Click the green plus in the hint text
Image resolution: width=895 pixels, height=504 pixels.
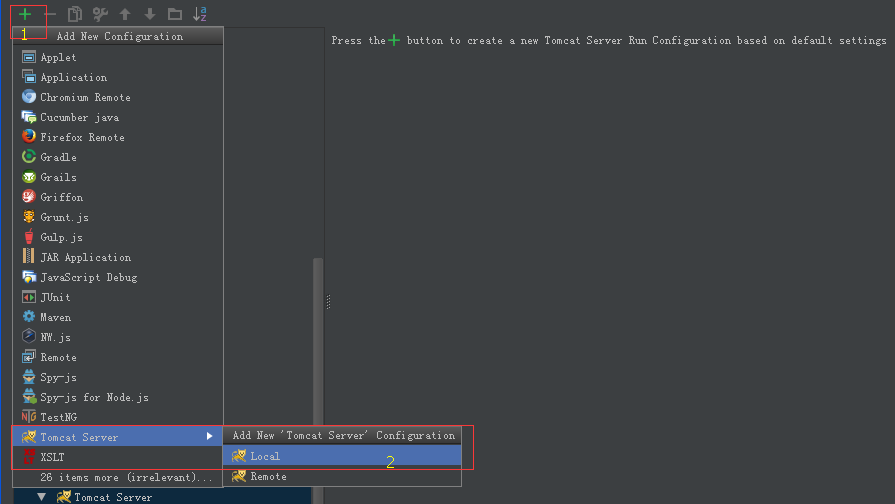394,40
